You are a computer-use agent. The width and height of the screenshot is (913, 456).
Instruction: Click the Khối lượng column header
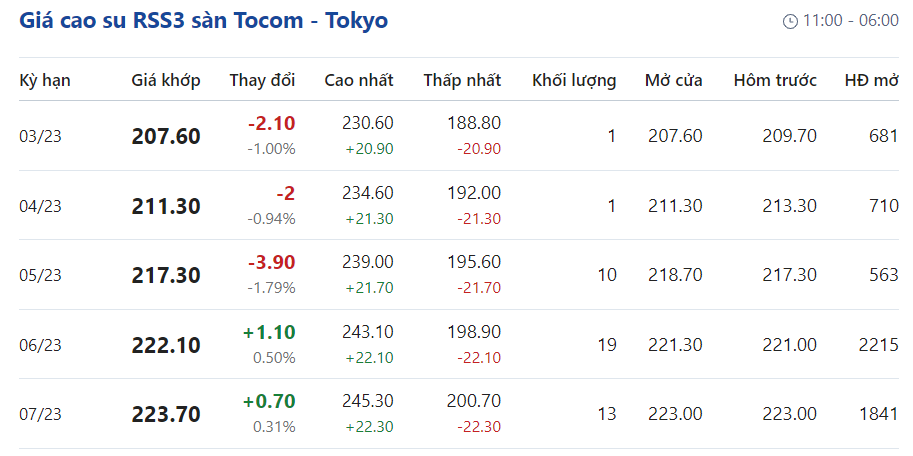pyautogui.click(x=574, y=80)
